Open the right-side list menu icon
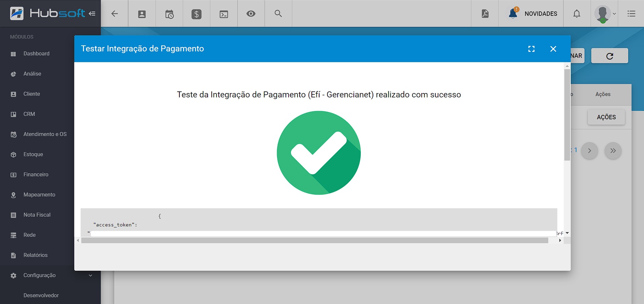The width and height of the screenshot is (644, 304). (631, 14)
